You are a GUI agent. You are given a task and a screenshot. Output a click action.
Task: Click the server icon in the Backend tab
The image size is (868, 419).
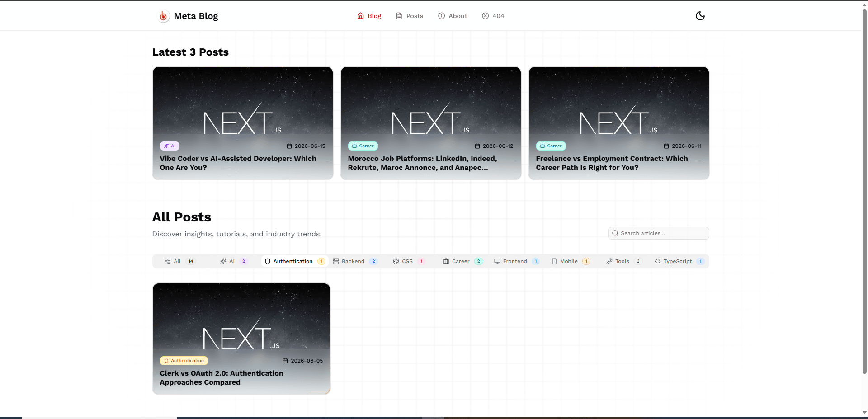pyautogui.click(x=336, y=261)
